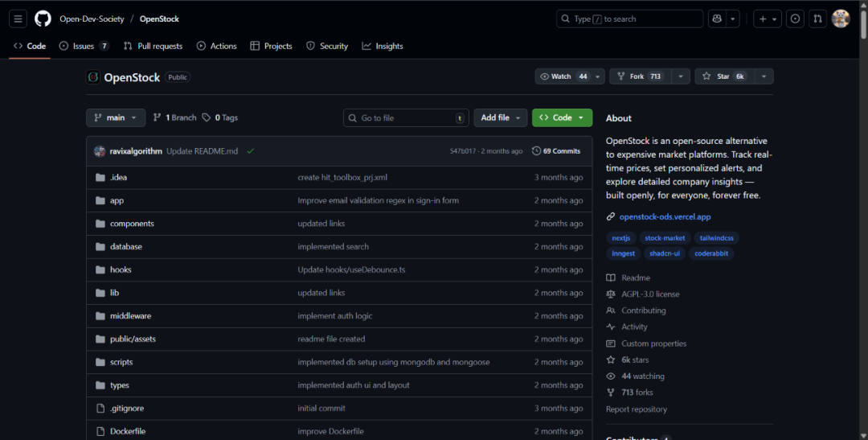The image size is (868, 440).
Task: Expand the Watch notifications dropdown arrow
Action: (598, 76)
